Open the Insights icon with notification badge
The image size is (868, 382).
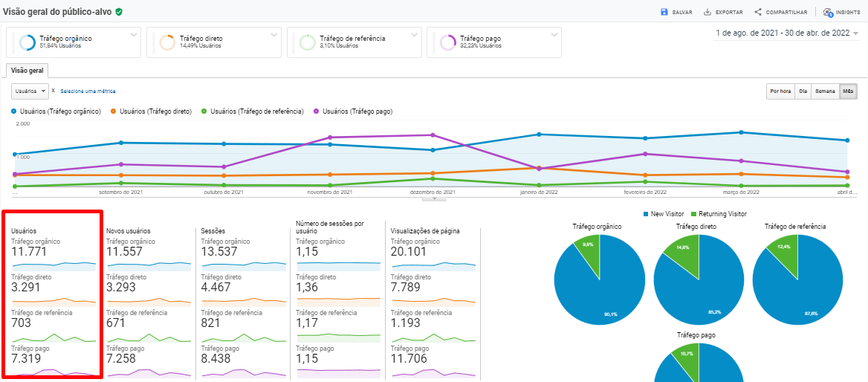[x=828, y=12]
